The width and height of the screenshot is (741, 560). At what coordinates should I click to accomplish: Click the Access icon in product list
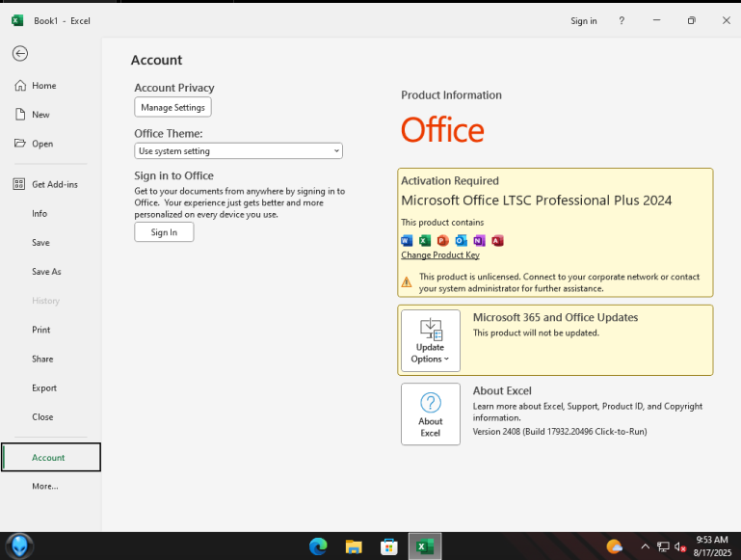497,241
